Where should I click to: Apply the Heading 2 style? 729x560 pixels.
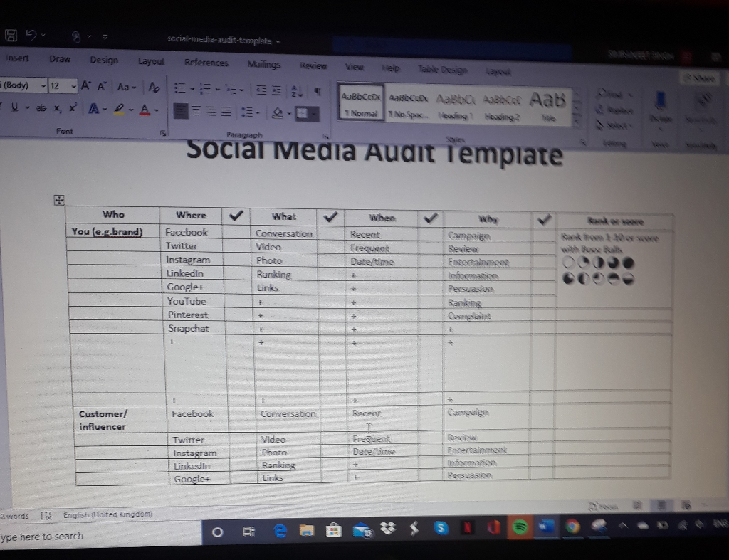click(502, 108)
